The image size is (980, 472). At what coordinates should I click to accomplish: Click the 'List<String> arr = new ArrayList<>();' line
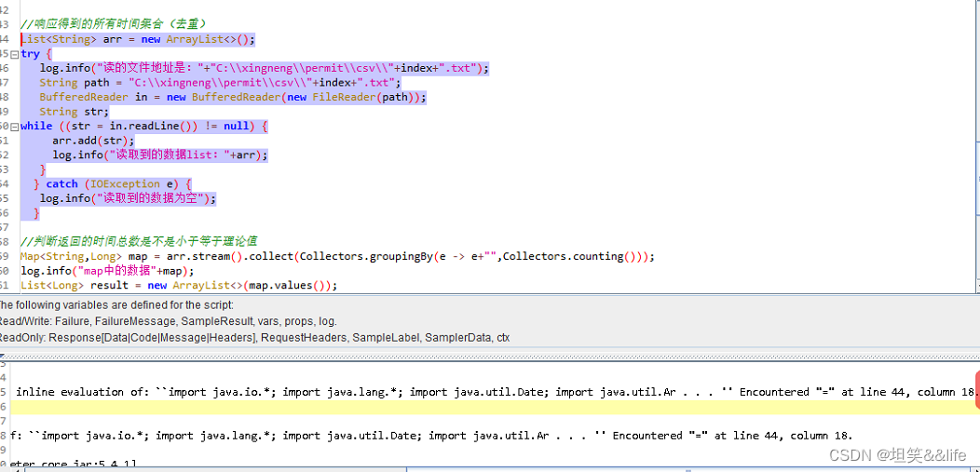click(x=138, y=39)
